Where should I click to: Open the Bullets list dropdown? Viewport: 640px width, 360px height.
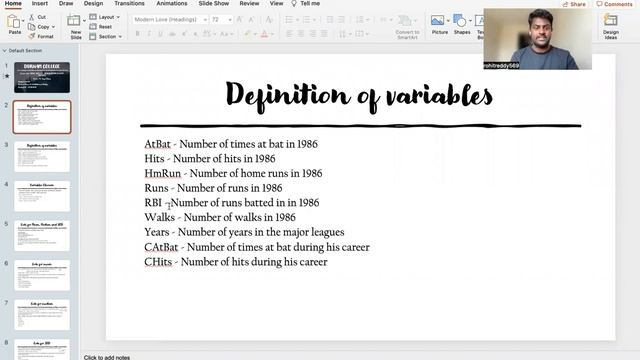pos(297,20)
